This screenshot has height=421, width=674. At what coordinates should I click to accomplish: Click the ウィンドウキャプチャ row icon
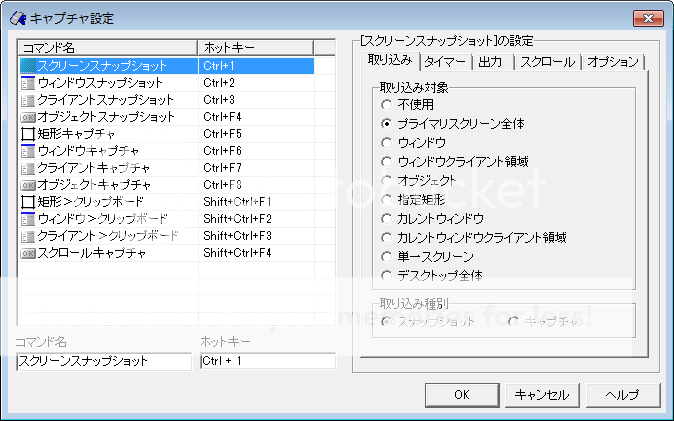28,151
